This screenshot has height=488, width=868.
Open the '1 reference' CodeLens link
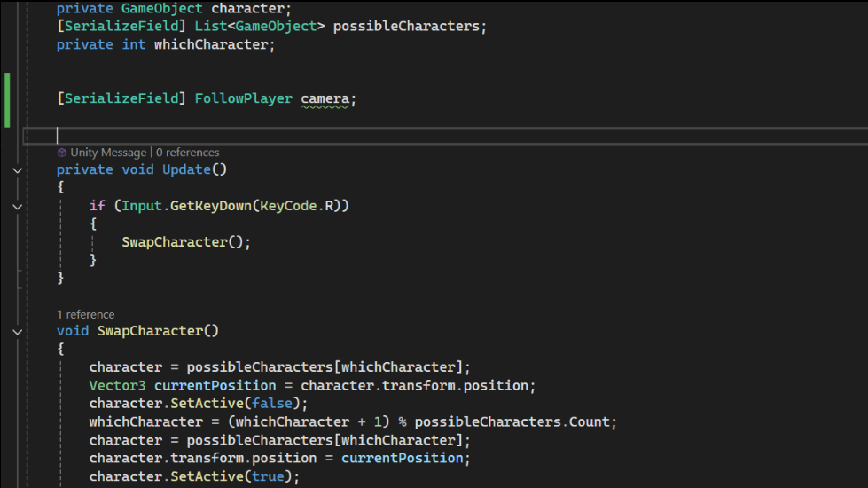click(x=86, y=315)
